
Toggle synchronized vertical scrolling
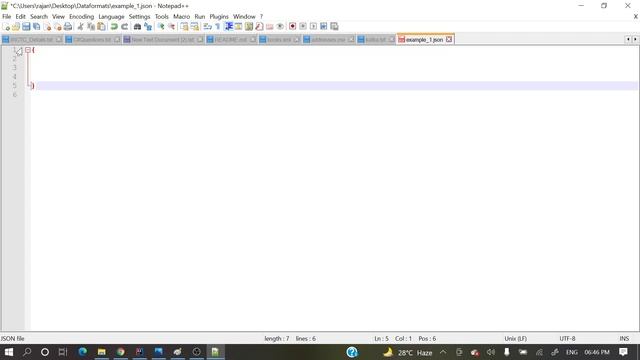[x=184, y=27]
